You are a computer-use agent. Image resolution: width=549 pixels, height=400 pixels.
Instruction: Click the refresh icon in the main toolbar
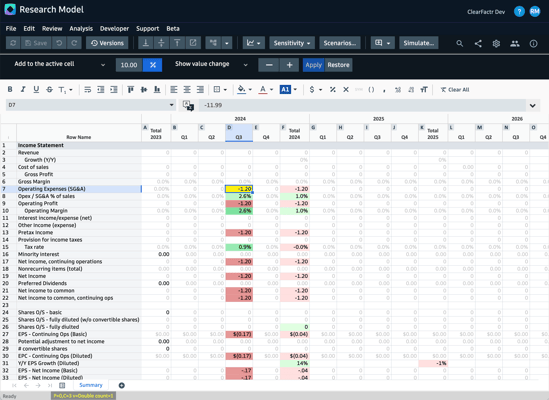[13, 43]
